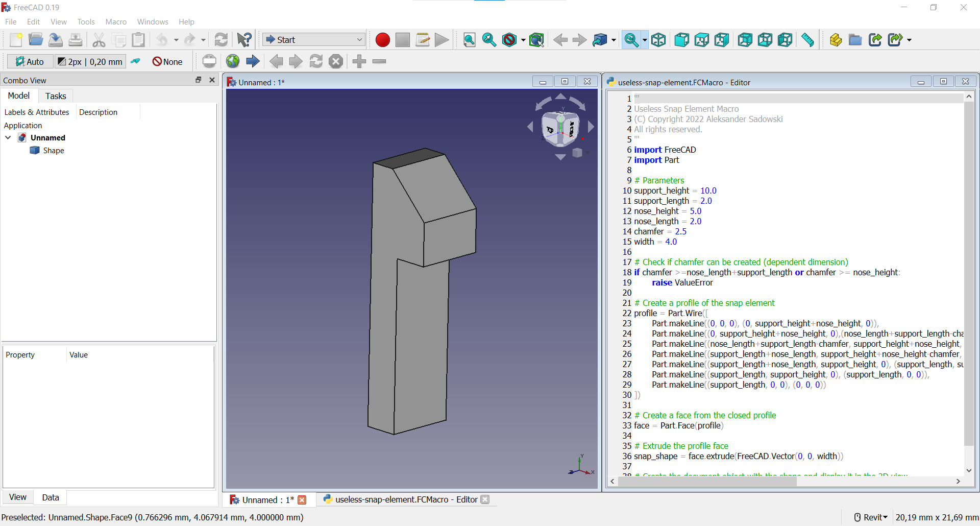Select the Shape object in tree
The width and height of the screenshot is (980, 526).
[53, 151]
